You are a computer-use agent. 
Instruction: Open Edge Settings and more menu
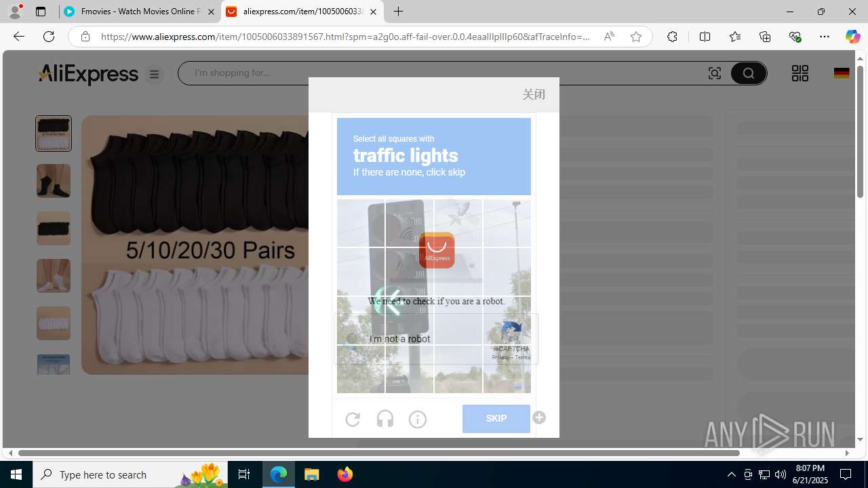[x=825, y=37]
